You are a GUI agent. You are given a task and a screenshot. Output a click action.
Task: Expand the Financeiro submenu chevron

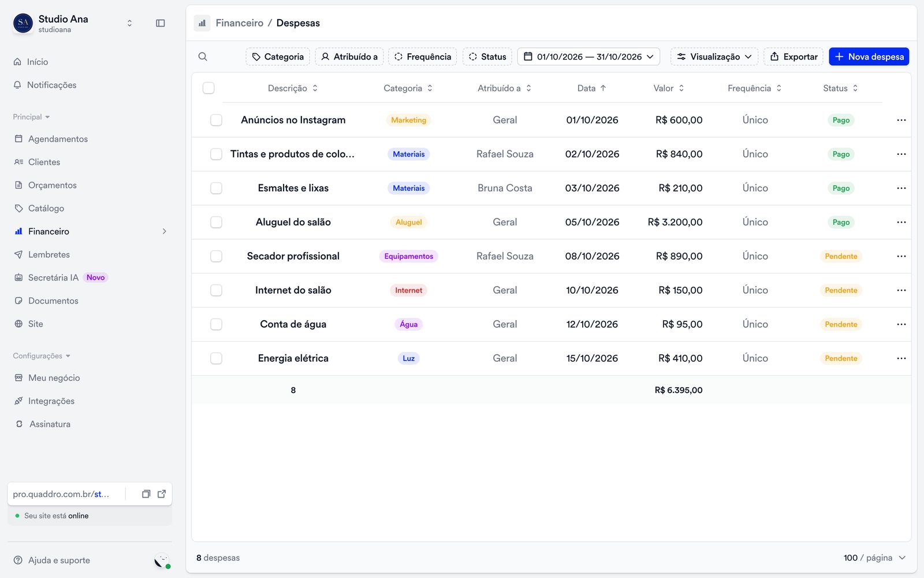pyautogui.click(x=165, y=231)
